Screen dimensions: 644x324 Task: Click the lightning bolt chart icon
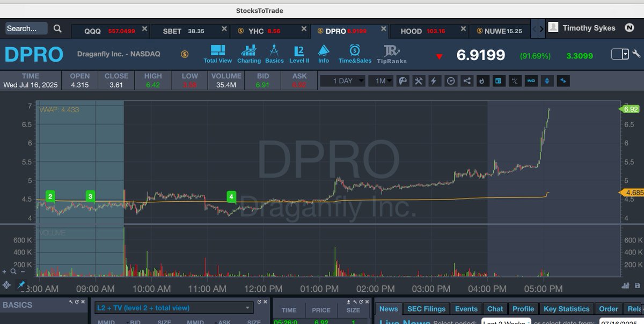coord(434,81)
